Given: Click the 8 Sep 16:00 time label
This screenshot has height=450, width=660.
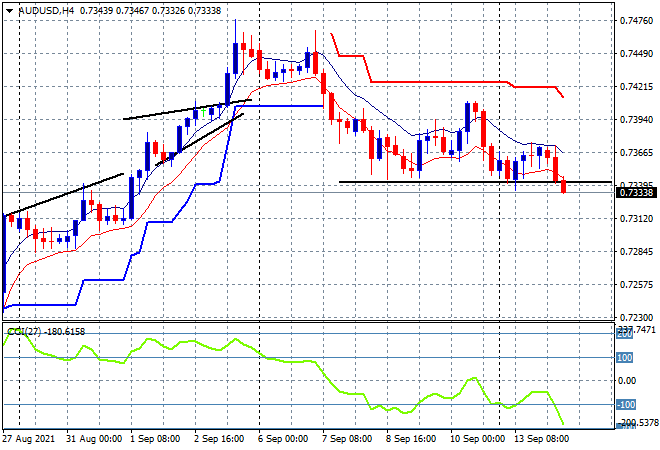Looking at the screenshot, I should coord(411,439).
